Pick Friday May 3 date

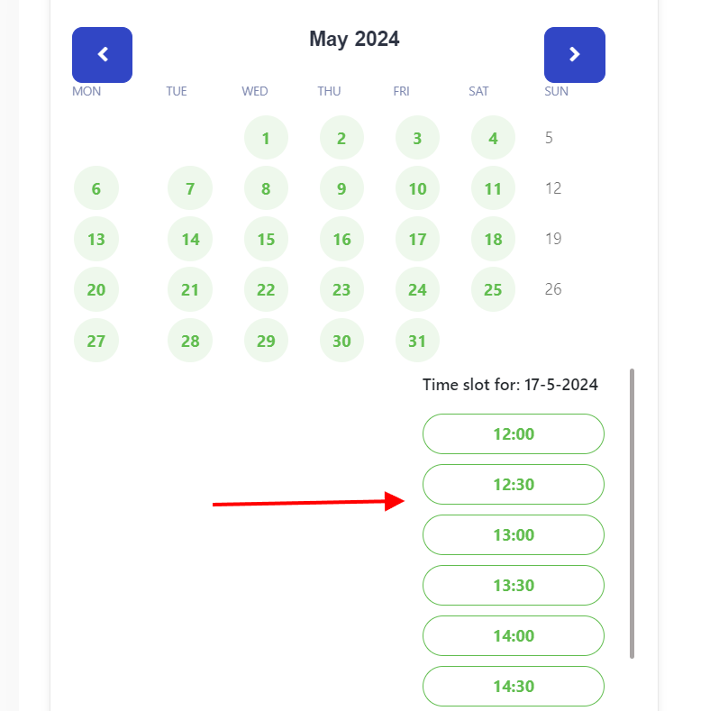click(x=417, y=139)
